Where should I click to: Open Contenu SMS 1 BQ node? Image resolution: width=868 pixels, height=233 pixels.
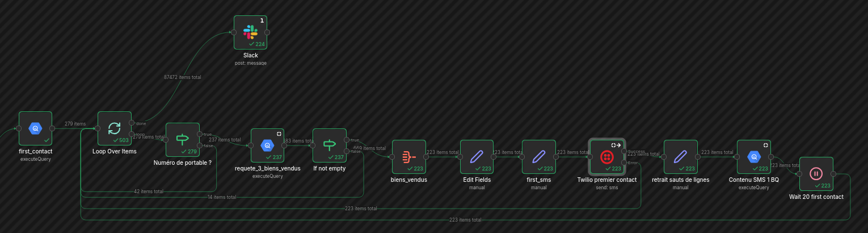(x=754, y=157)
